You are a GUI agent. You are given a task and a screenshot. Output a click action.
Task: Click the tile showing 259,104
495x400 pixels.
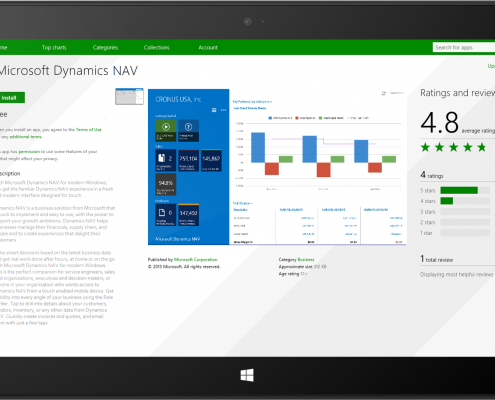click(x=188, y=160)
